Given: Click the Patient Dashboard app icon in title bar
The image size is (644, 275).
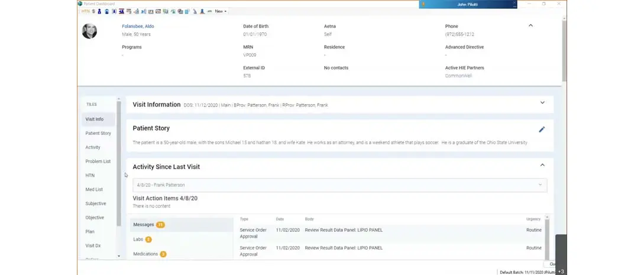Looking at the screenshot, I should point(80,4).
